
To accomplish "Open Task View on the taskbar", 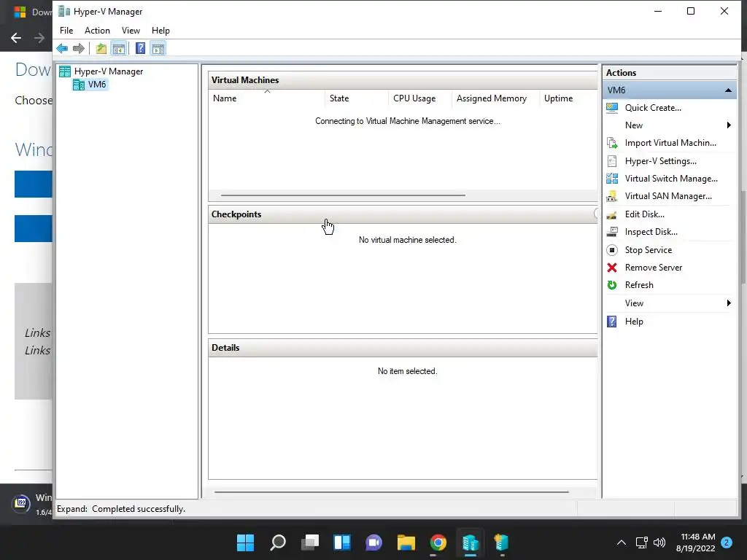I will 310,542.
